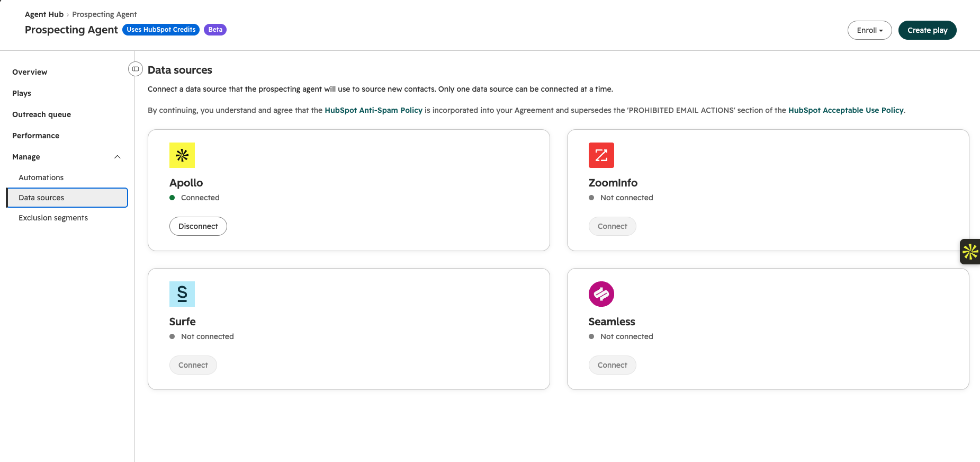This screenshot has height=462, width=980.
Task: Click the Beta badge
Action: click(215, 30)
